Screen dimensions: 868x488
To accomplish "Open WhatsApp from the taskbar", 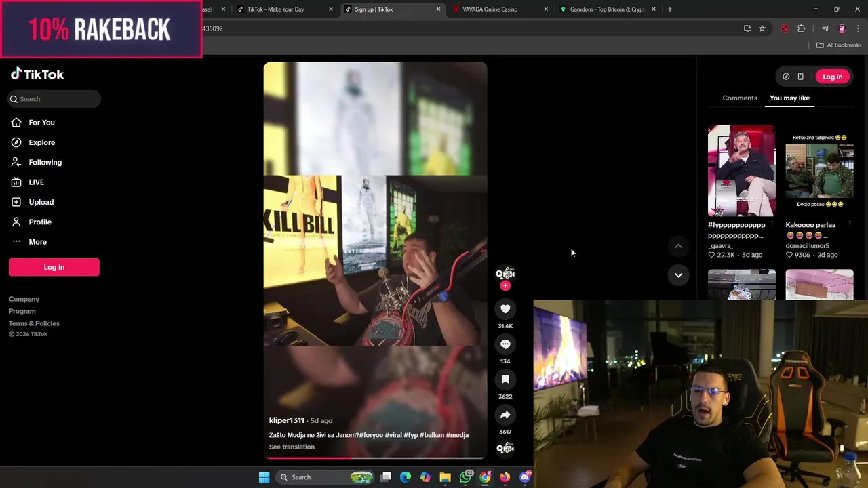I will 465,477.
